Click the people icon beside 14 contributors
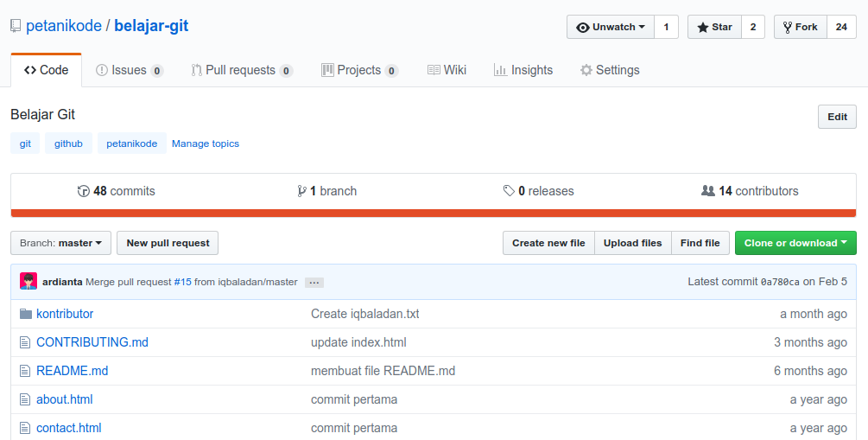 pos(708,191)
